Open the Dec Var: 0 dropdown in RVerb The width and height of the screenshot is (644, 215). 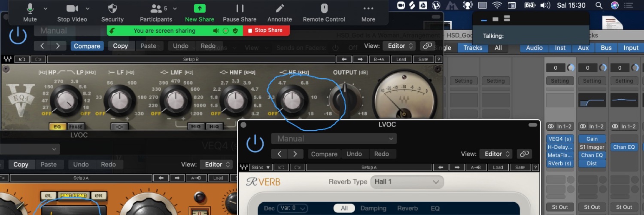[292, 209]
